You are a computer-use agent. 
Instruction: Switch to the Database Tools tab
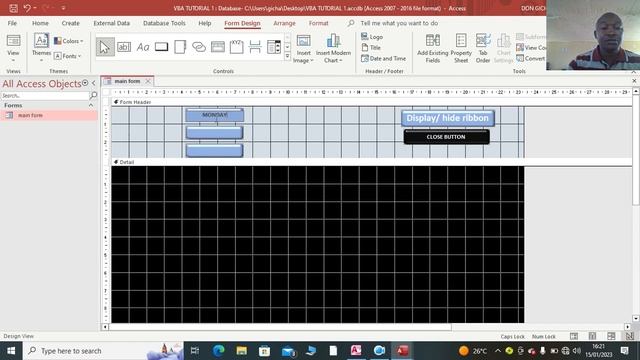tap(164, 23)
